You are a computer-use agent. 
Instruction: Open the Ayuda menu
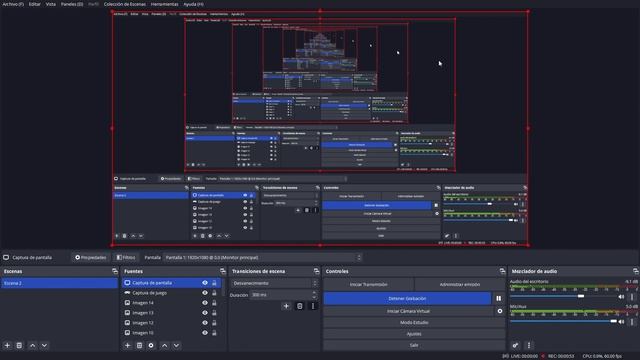[193, 4]
